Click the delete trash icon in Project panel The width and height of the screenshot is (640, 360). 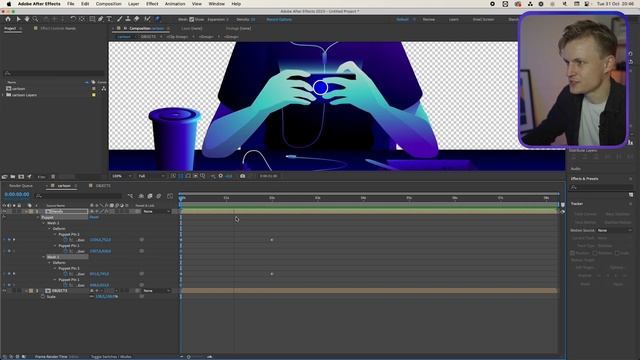pyautogui.click(x=53, y=177)
